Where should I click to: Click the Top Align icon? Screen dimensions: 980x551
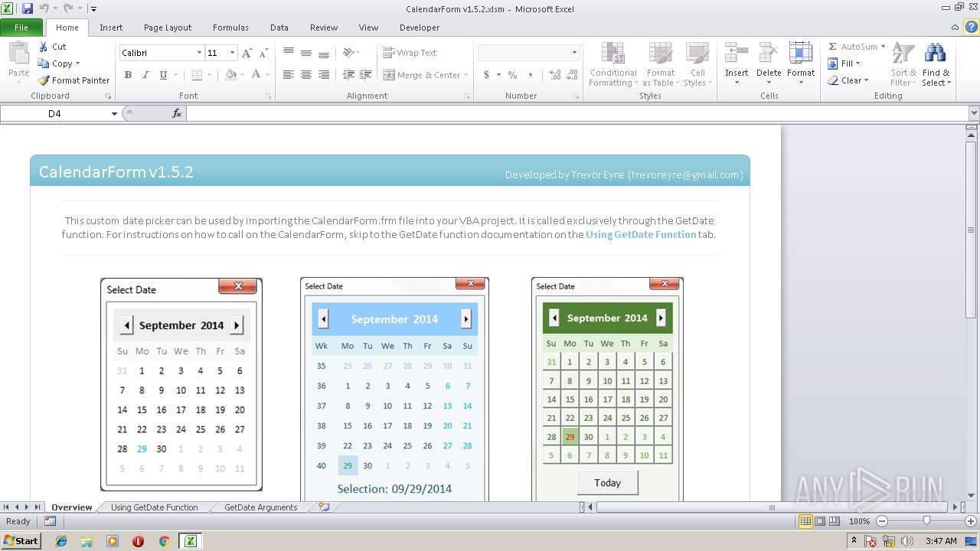[x=289, y=53]
